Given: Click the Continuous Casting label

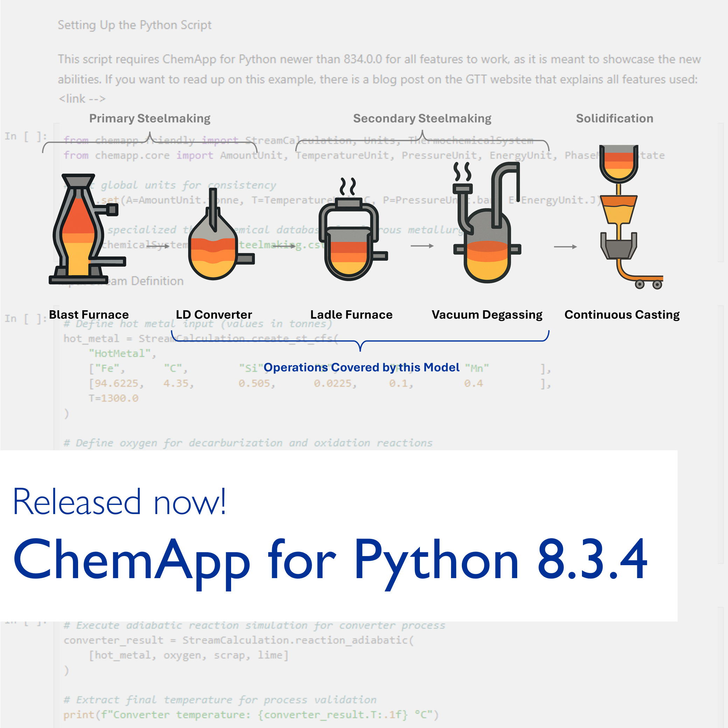Looking at the screenshot, I should point(622,314).
